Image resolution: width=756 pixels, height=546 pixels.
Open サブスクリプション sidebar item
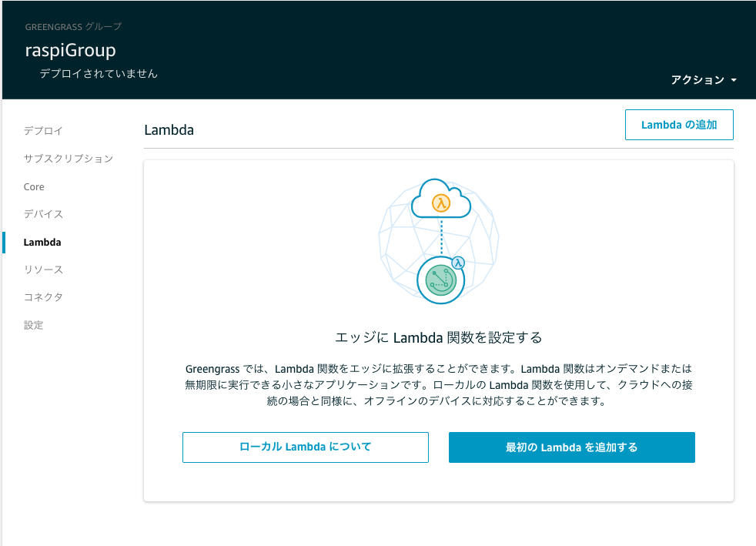tap(68, 159)
